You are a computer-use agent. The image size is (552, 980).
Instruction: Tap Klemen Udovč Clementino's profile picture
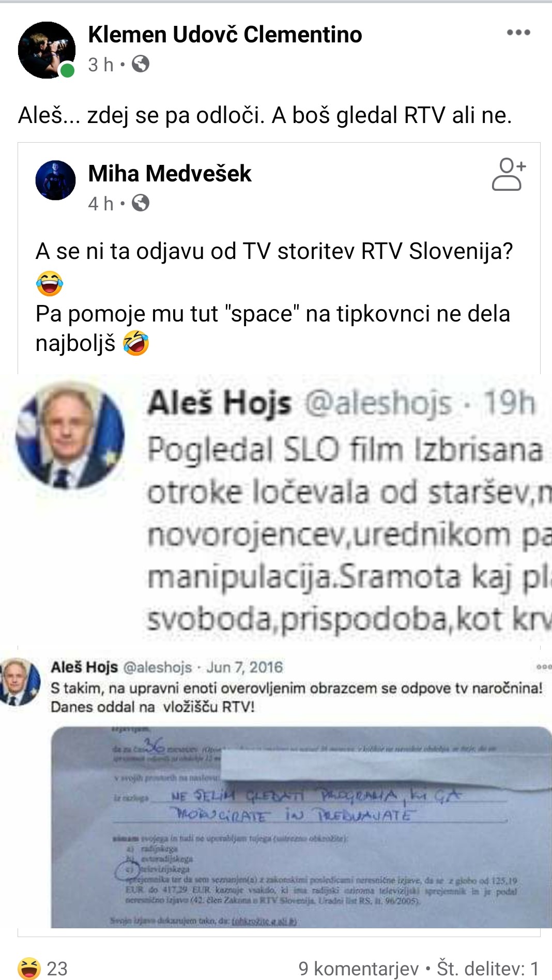[x=47, y=50]
